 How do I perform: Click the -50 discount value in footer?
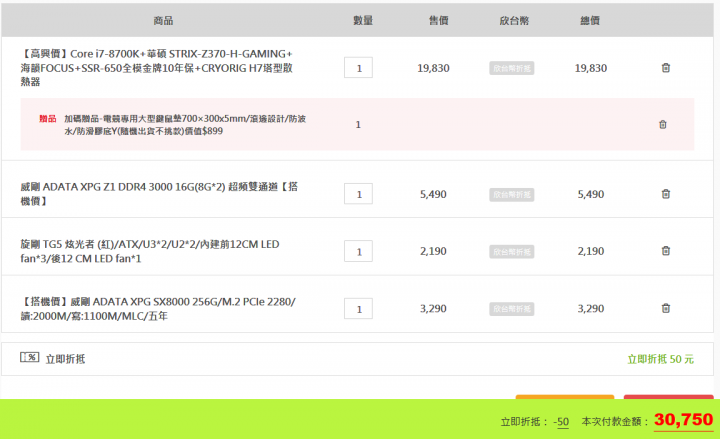(x=561, y=422)
